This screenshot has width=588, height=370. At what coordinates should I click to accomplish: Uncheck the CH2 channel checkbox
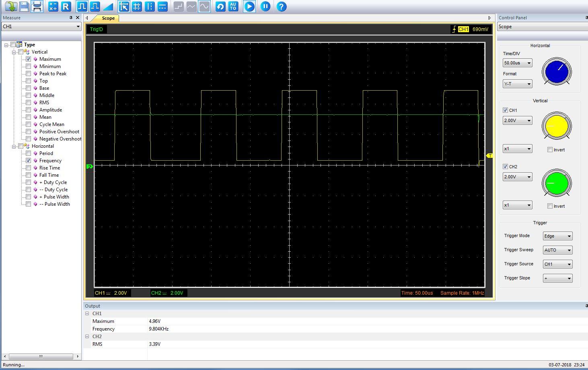pyautogui.click(x=505, y=167)
